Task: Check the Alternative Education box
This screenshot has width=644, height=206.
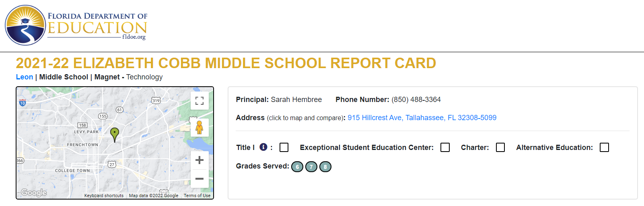Action: 604,148
